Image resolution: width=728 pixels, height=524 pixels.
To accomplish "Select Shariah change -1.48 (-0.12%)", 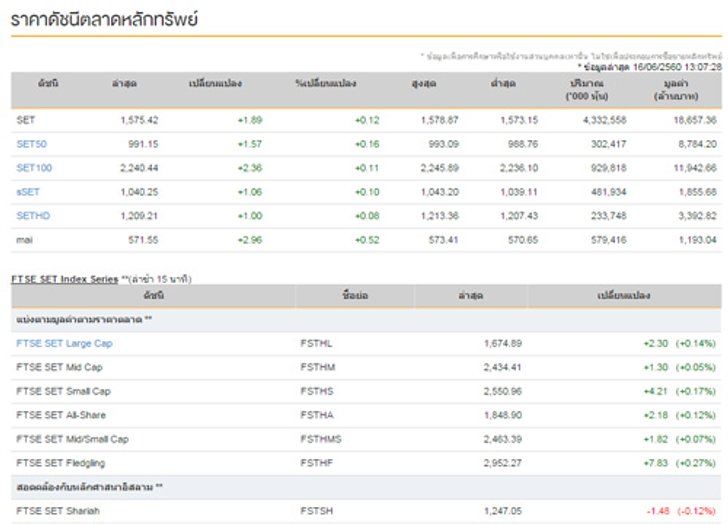I will [681, 511].
